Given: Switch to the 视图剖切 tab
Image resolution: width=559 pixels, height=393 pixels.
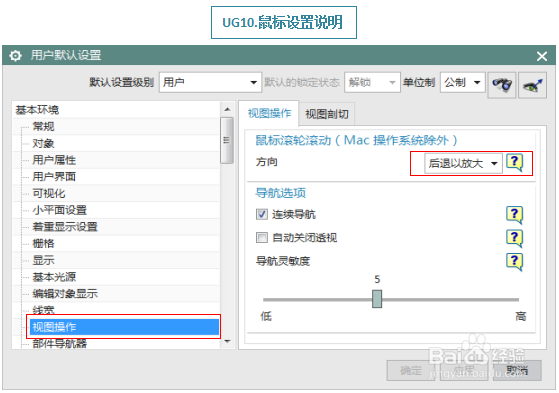Looking at the screenshot, I should [x=327, y=114].
